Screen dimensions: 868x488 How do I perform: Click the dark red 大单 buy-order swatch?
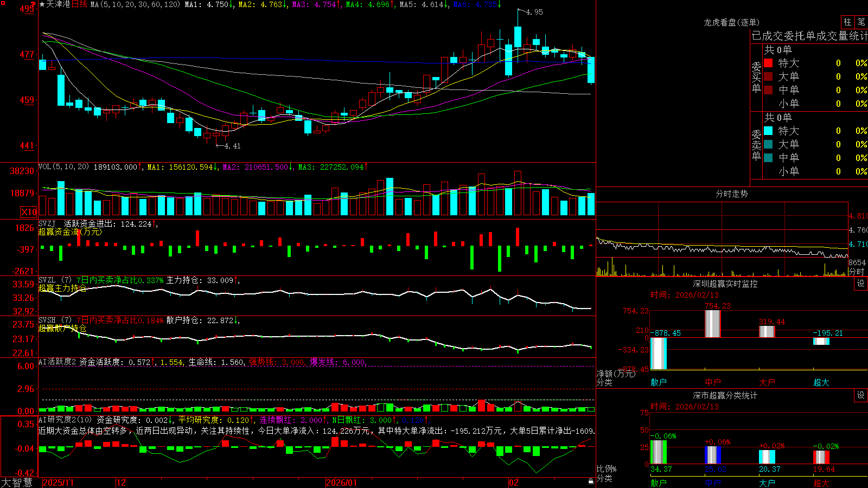point(768,76)
